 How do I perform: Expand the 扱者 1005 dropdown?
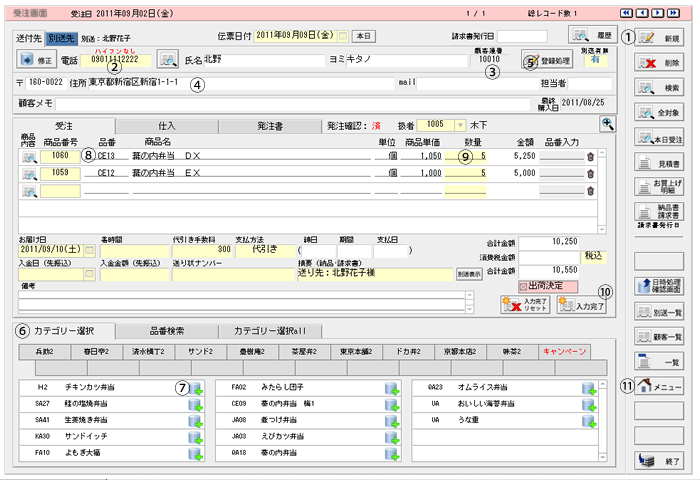[x=460, y=126]
